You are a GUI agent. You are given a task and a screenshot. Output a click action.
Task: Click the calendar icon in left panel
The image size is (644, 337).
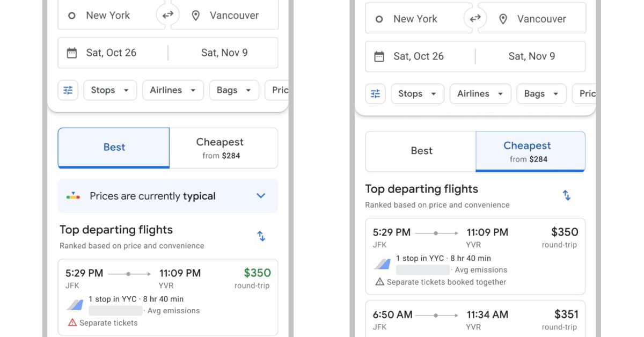[x=72, y=53]
